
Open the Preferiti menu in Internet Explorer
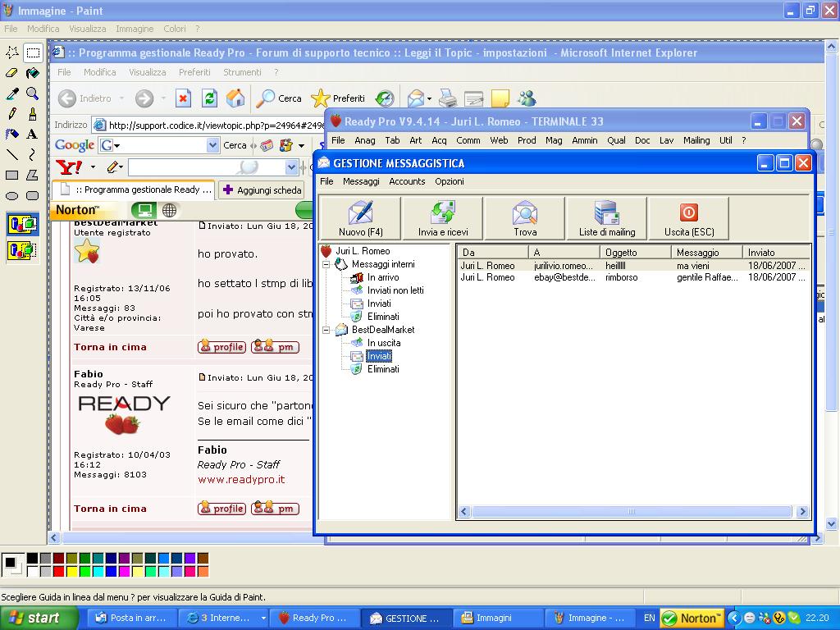[194, 72]
